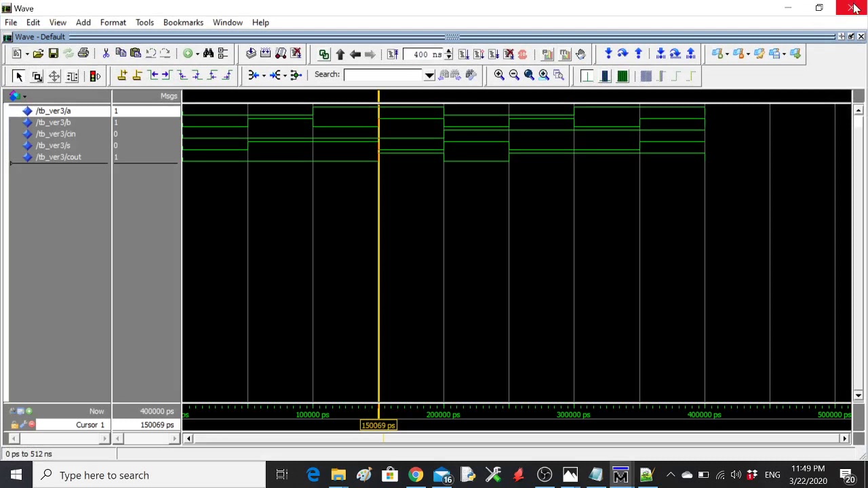Jump to next transition icon

pos(167,75)
